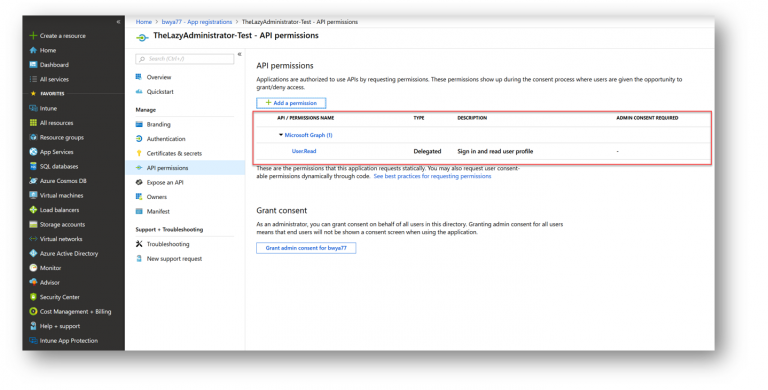The height and width of the screenshot is (390, 768).
Task: Click the Create a resource plus icon
Action: (x=33, y=36)
